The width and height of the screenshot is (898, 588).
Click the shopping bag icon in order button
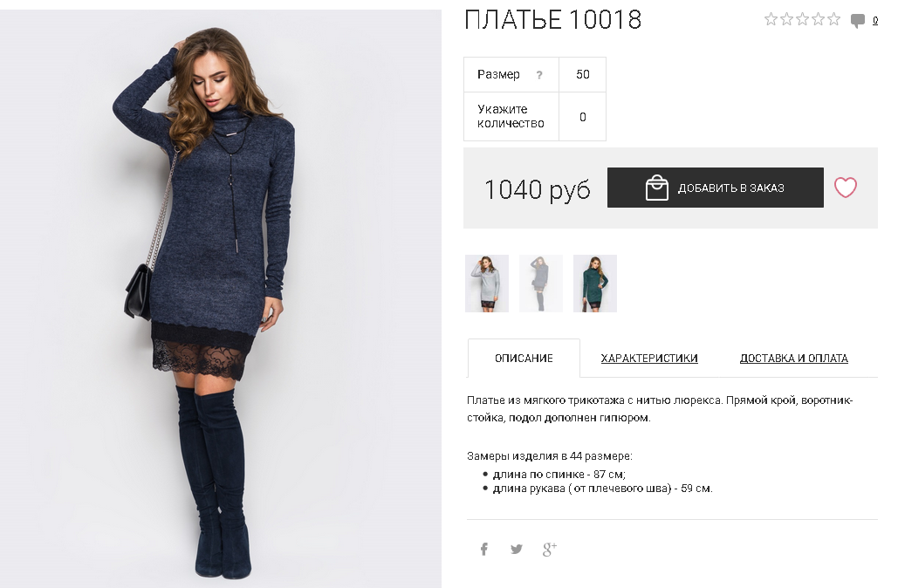(x=656, y=188)
